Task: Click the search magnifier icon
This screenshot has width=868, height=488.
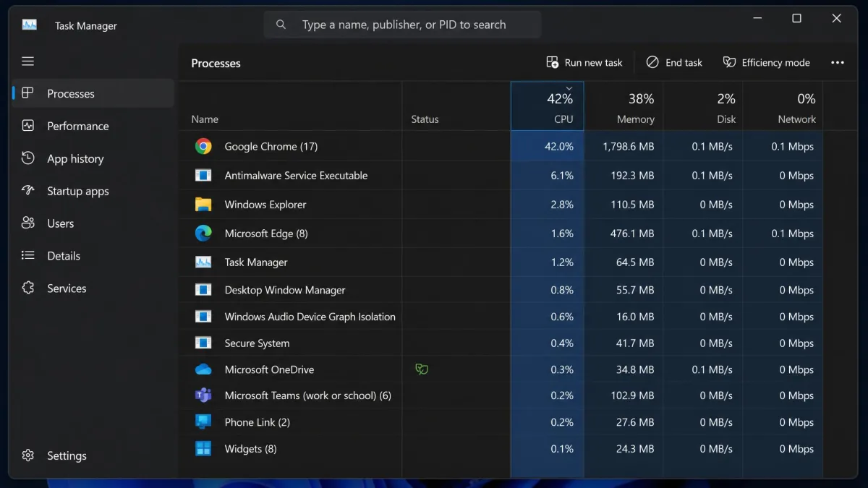Action: (281, 25)
